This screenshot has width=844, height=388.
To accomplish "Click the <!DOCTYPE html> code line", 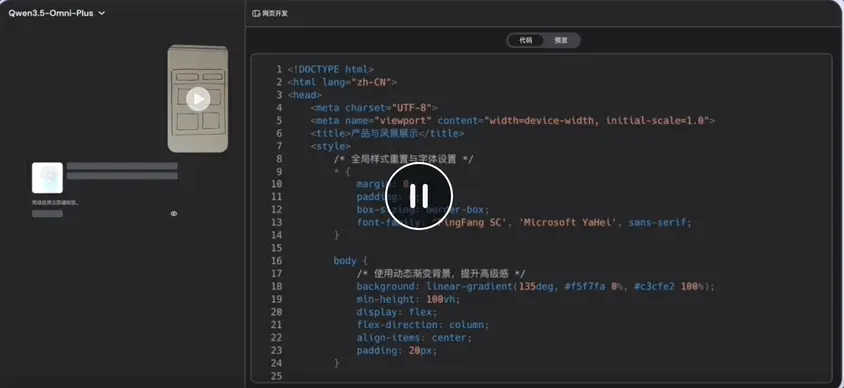I will point(330,69).
